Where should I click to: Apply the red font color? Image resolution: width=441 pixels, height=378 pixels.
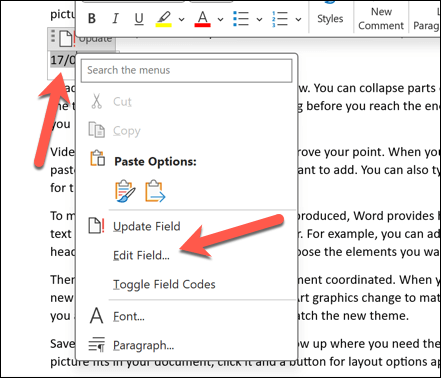pos(203,19)
